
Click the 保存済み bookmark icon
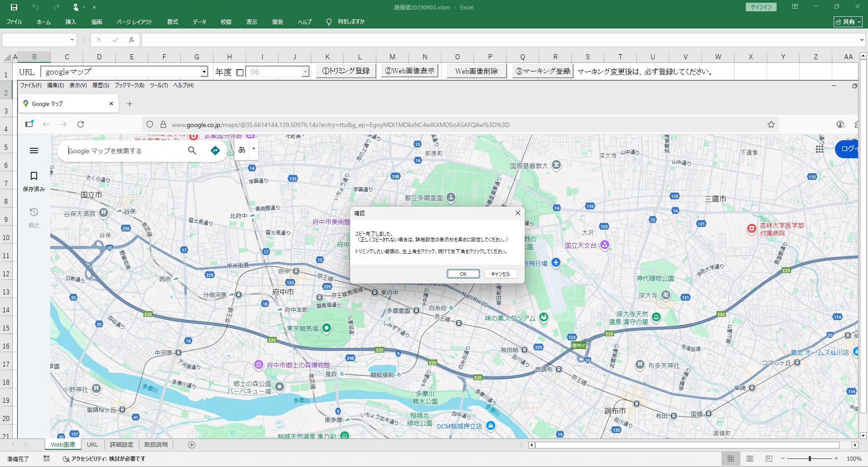click(34, 176)
